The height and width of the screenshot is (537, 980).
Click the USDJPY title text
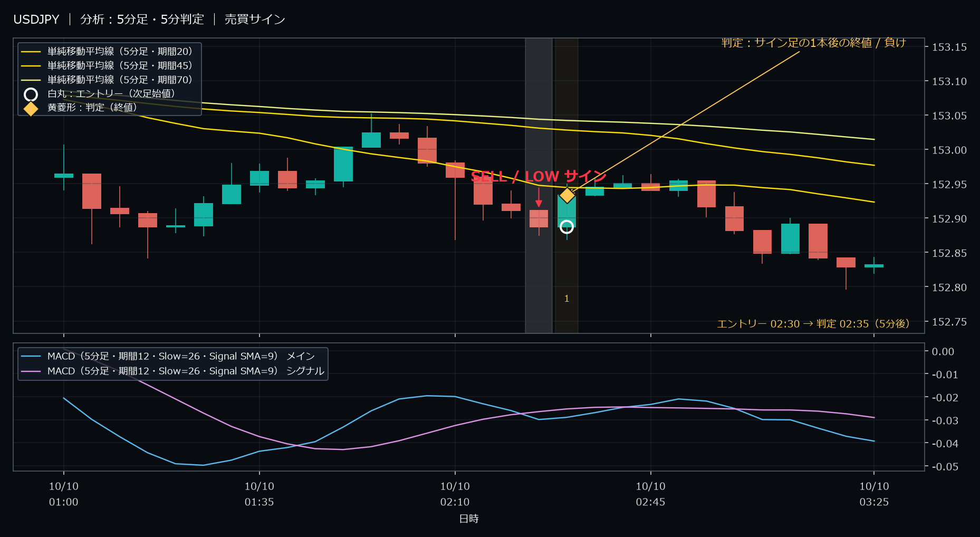pos(36,20)
